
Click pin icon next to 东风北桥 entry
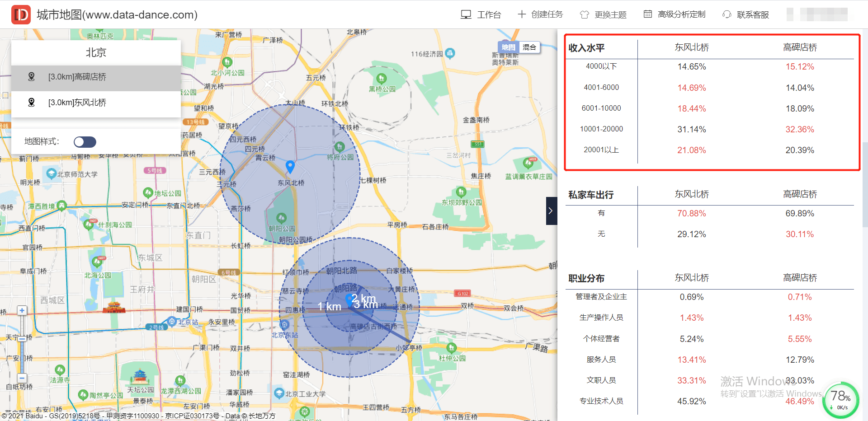31,103
